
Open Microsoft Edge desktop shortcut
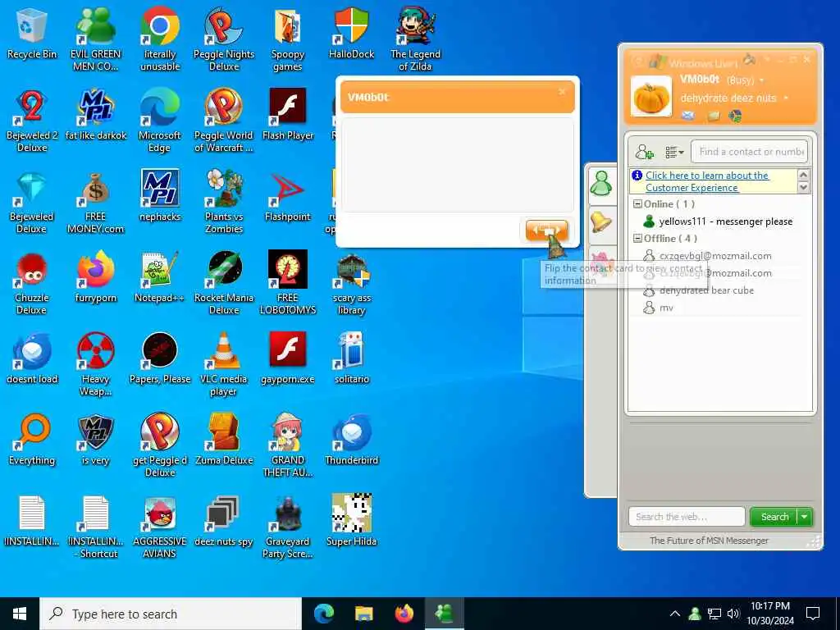159,121
